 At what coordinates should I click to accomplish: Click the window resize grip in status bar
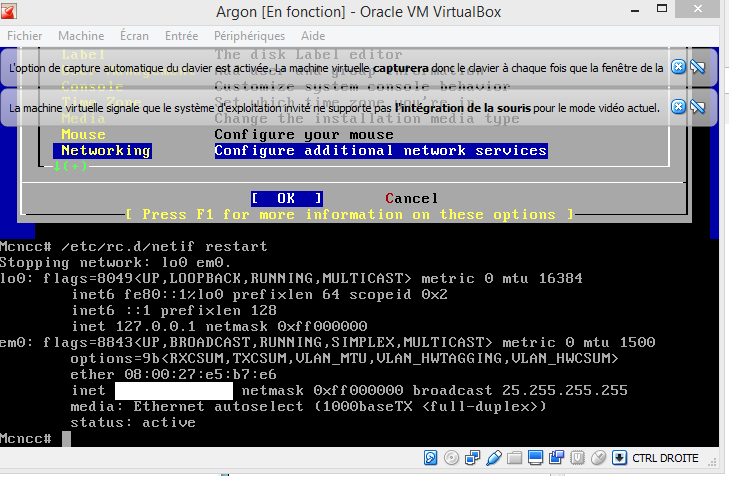tap(712, 462)
